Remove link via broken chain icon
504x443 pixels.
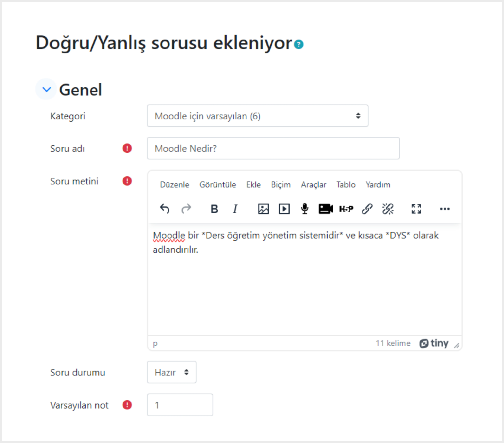pyautogui.click(x=388, y=209)
